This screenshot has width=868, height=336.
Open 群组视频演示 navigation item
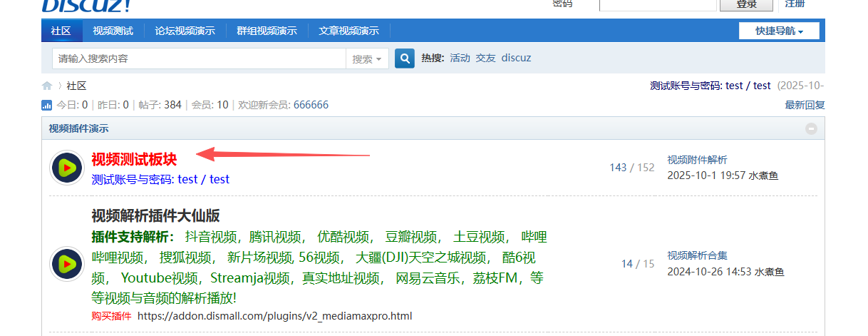coord(267,31)
